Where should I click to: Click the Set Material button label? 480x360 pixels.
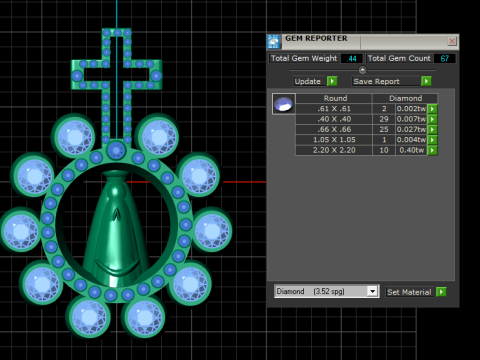point(409,292)
